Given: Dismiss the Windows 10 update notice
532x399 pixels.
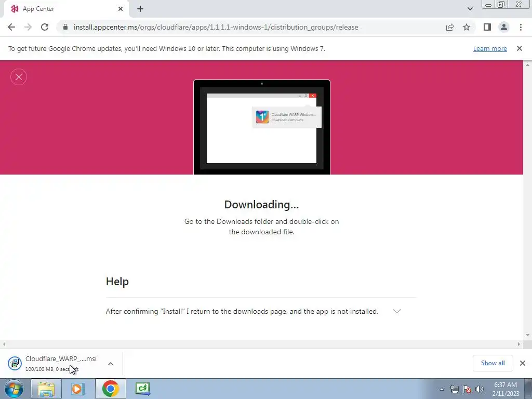Looking at the screenshot, I should point(520,48).
